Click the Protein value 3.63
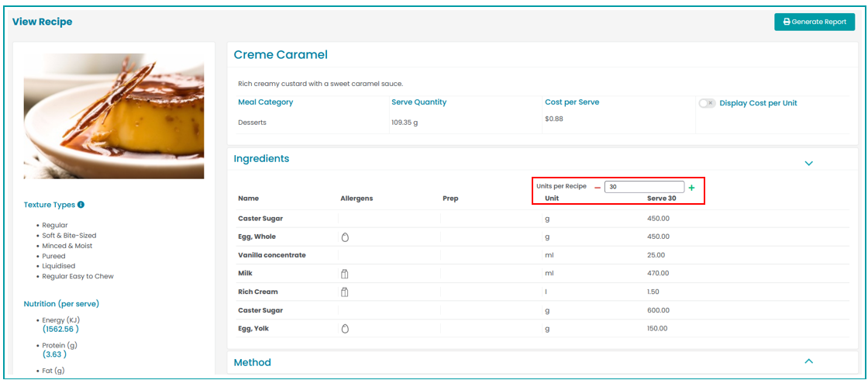 (54, 354)
